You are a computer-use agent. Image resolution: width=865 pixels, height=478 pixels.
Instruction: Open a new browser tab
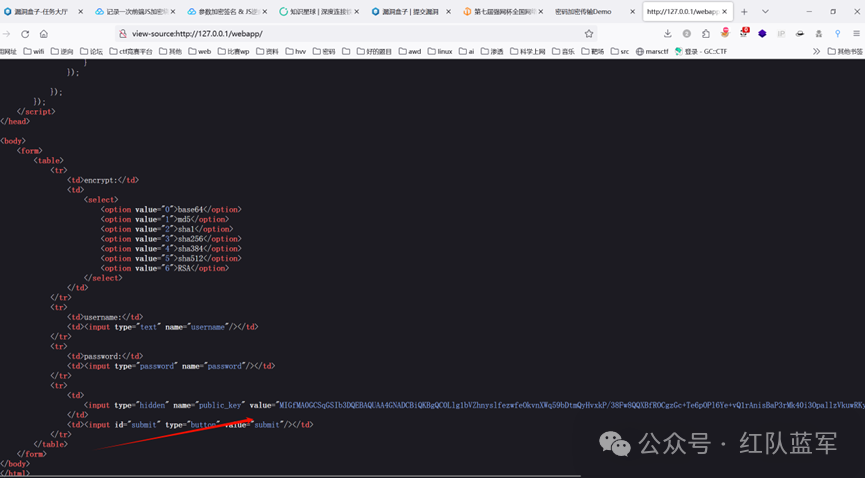point(744,11)
